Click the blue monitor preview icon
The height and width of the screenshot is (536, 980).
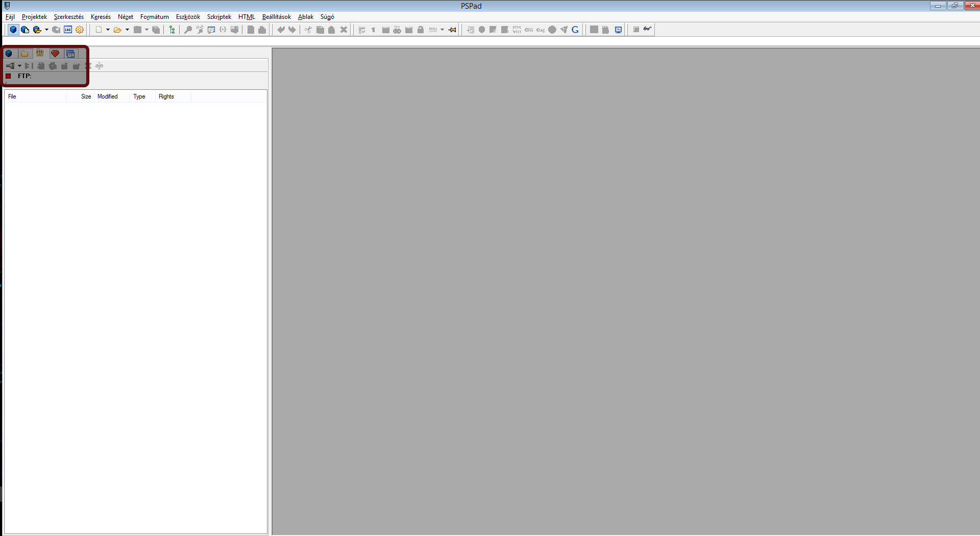(618, 30)
